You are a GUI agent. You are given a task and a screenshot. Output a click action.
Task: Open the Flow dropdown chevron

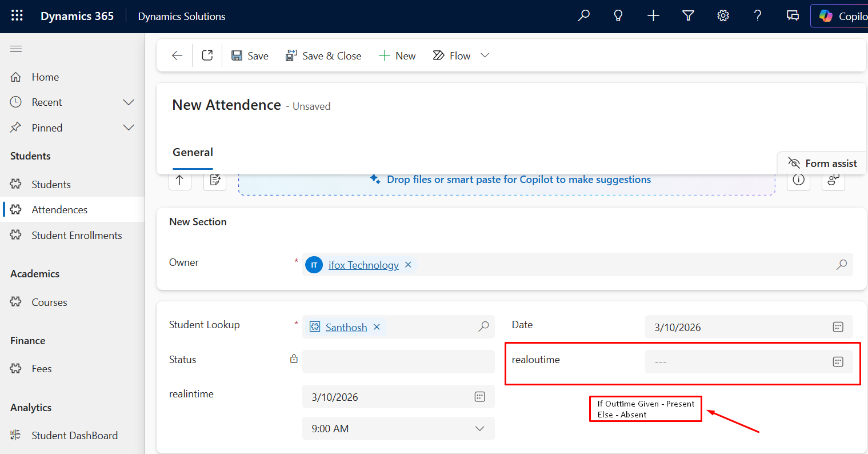(x=485, y=55)
